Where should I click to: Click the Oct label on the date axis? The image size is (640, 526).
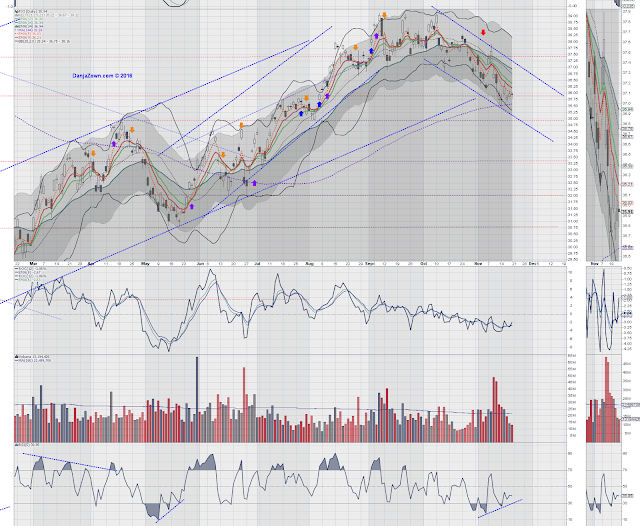tap(424, 264)
